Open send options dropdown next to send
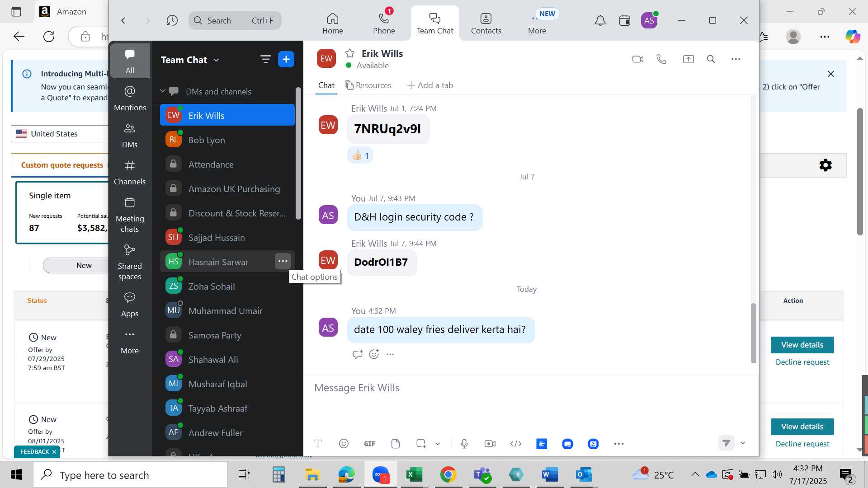The width and height of the screenshot is (868, 488). (742, 443)
